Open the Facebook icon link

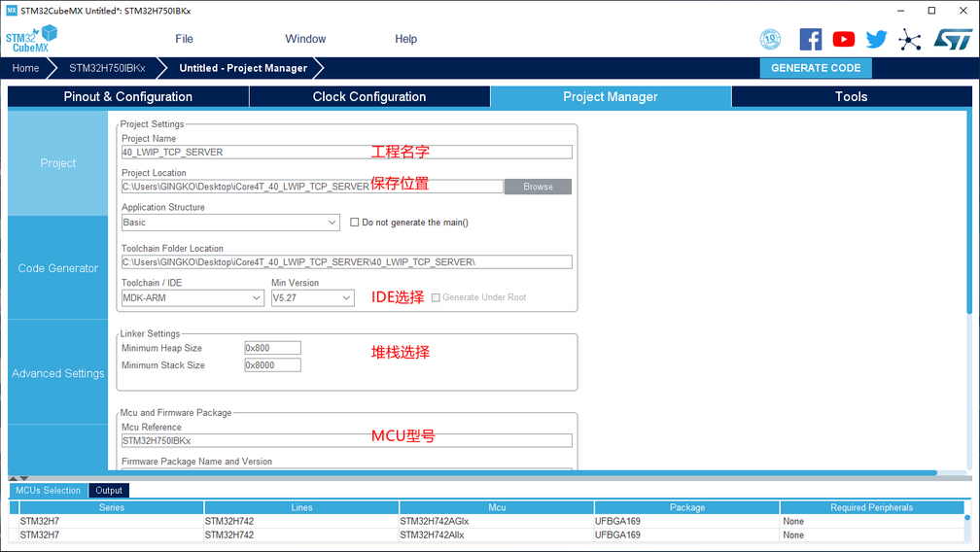[x=810, y=39]
